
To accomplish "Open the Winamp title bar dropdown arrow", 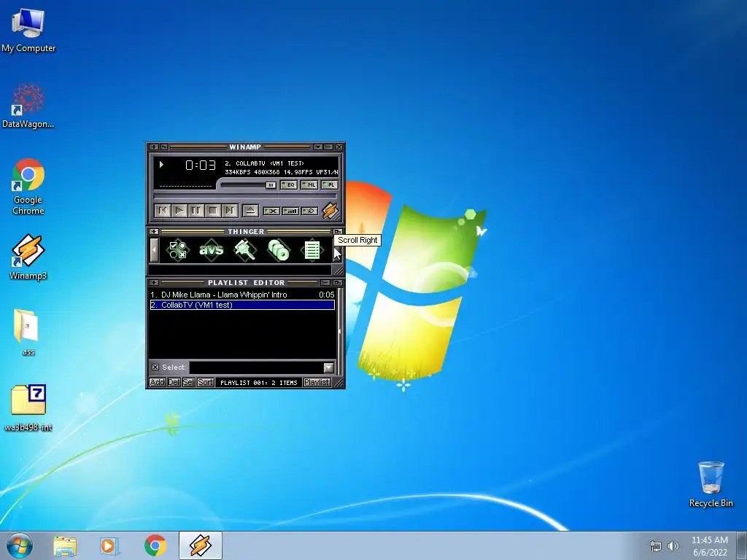I will 318,147.
